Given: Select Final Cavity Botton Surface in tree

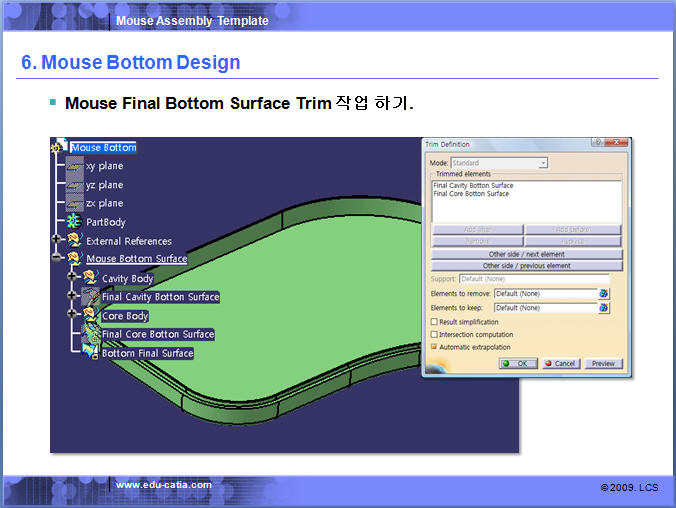Looking at the screenshot, I should (160, 297).
